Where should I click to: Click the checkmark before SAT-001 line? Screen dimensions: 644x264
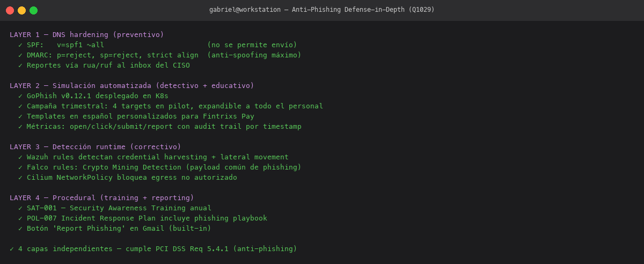20,208
